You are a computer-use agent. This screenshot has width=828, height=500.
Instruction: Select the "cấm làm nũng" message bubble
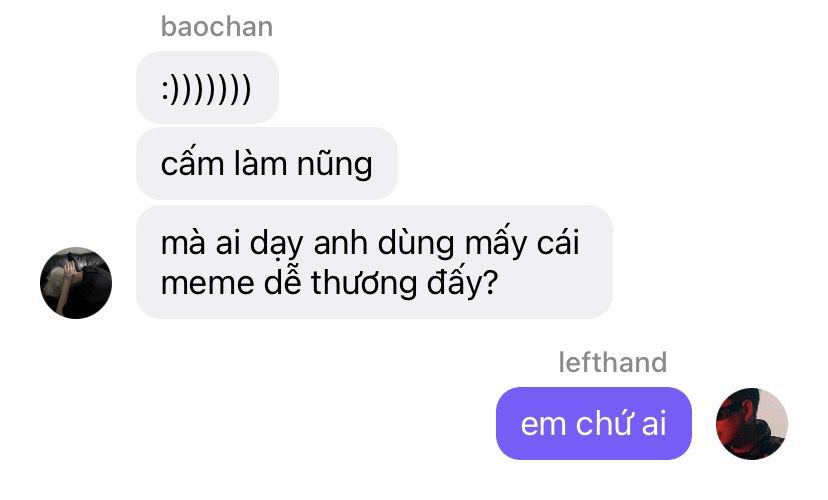[x=267, y=164]
